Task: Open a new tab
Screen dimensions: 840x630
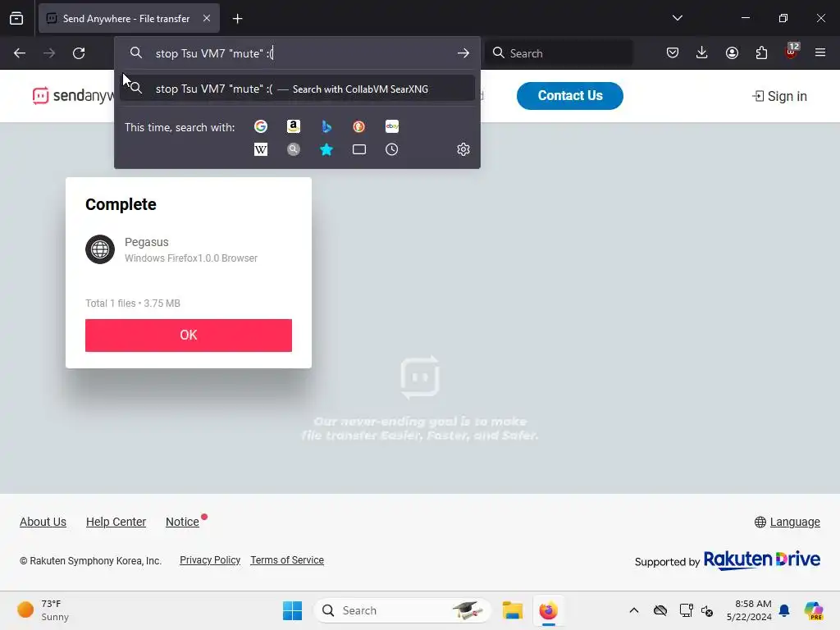Action: tap(237, 19)
